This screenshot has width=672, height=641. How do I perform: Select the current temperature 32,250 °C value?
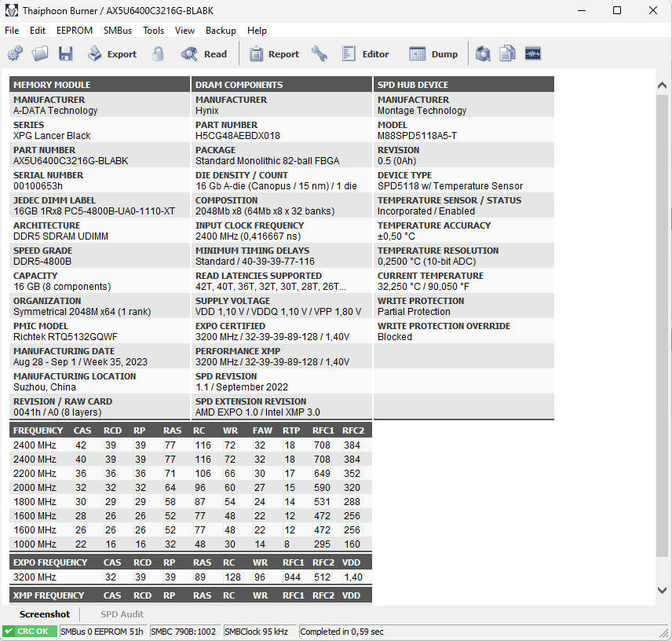[423, 287]
